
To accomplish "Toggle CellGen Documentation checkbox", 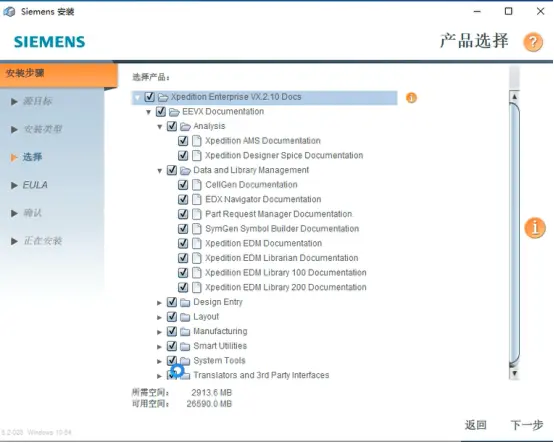I will coord(183,185).
